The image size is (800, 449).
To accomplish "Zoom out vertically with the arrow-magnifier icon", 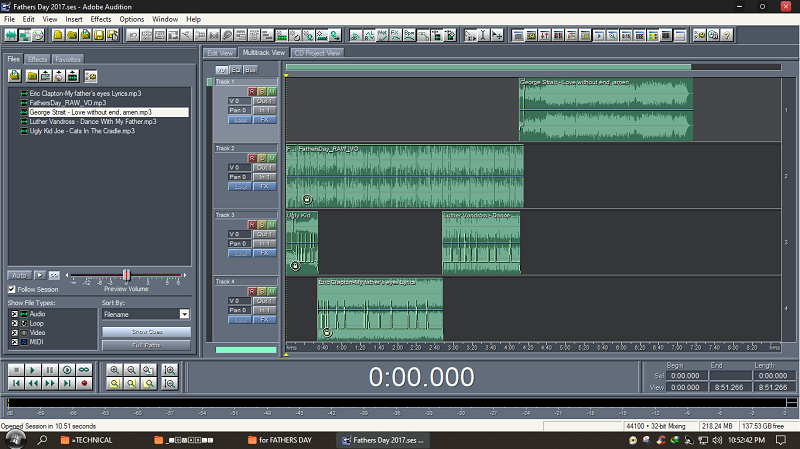I will (169, 384).
